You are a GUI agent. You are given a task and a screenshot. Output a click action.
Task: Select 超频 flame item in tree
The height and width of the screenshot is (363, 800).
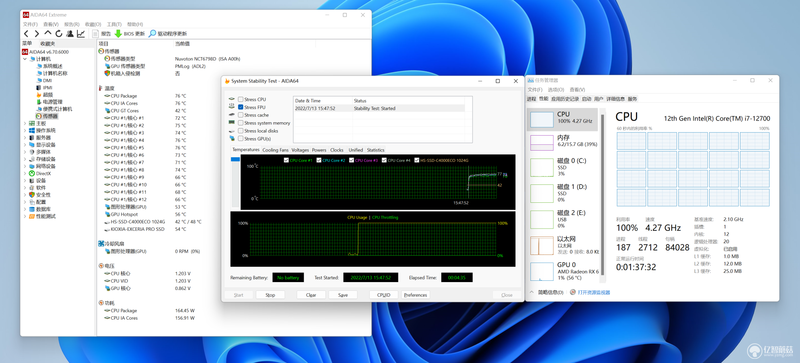[x=44, y=95]
